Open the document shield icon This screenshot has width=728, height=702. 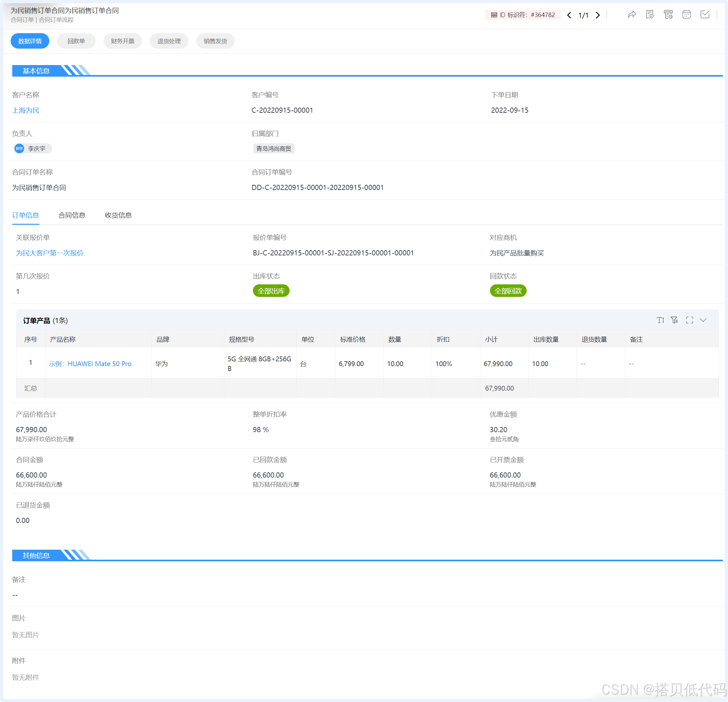(650, 14)
